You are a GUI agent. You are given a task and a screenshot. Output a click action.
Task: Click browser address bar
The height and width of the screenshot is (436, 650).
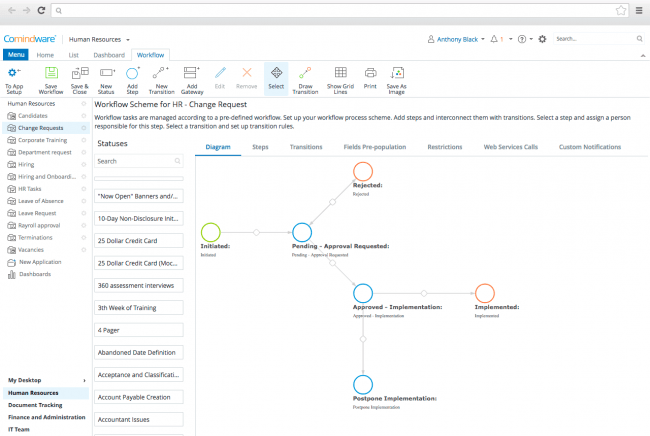tap(339, 10)
